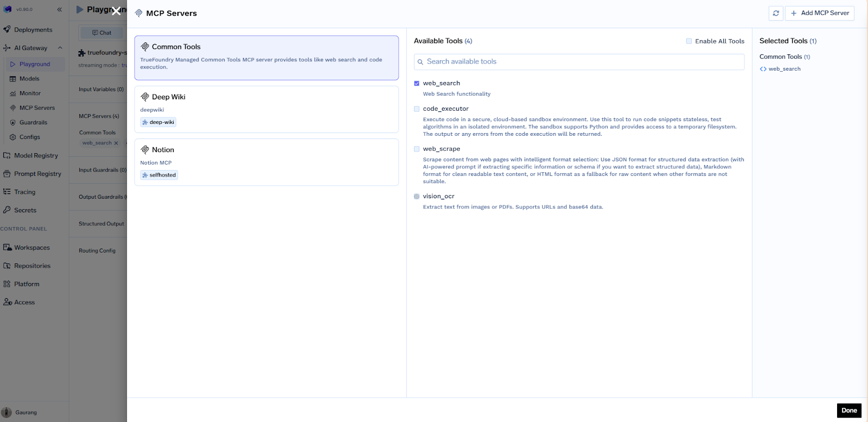This screenshot has width=868, height=422.
Task: Open Prompt Registry in the sidebar
Action: click(x=37, y=174)
